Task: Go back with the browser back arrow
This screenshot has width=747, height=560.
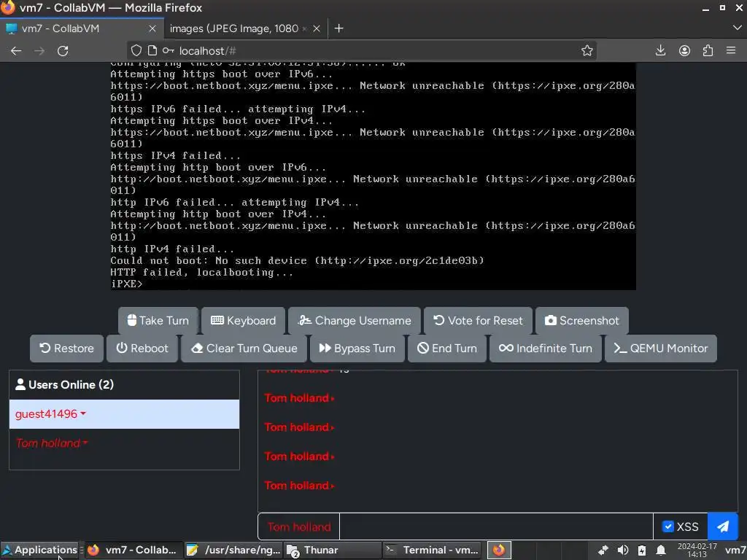Action: coord(16,51)
